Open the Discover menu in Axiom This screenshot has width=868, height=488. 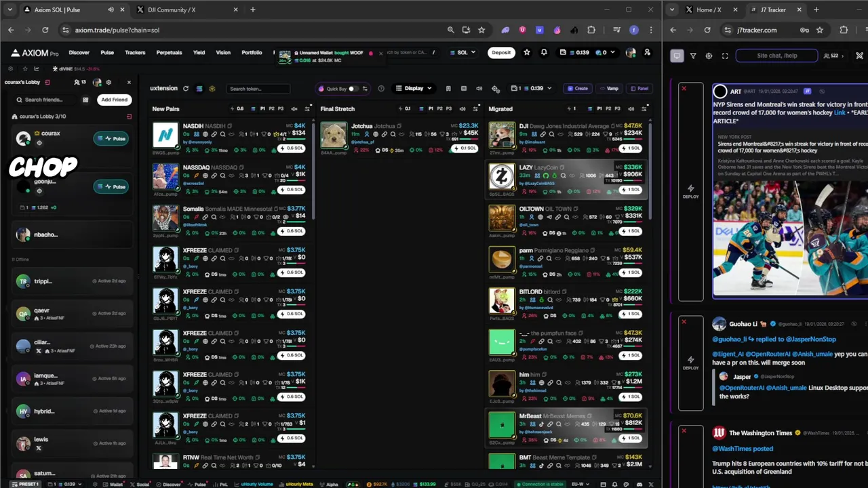tap(79, 52)
